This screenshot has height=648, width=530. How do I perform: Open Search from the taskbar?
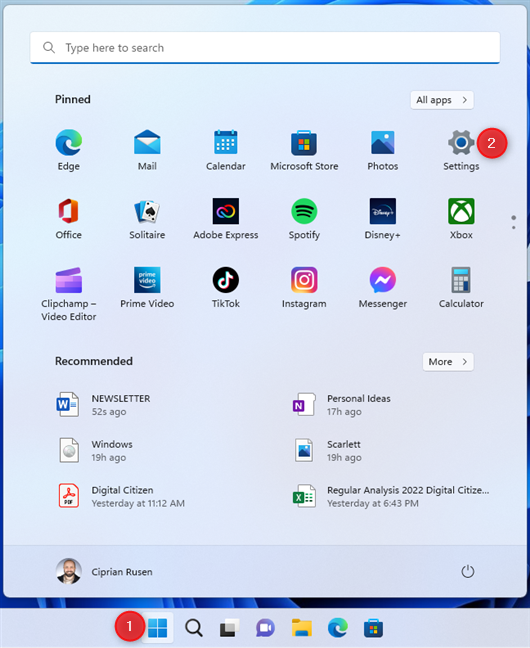coord(193,628)
